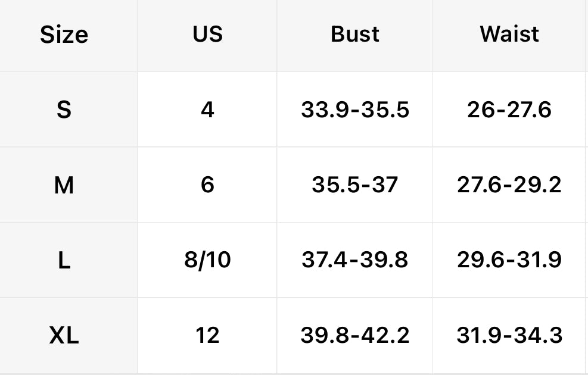Click the Bust column header
588x378 pixels.
coord(354,34)
